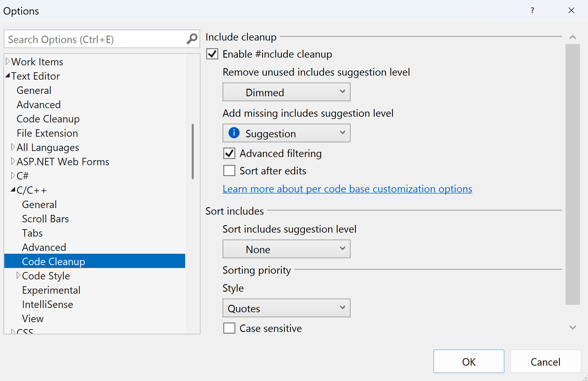Open the per code base customization link
Image resolution: width=588 pixels, height=381 pixels.
click(x=347, y=189)
